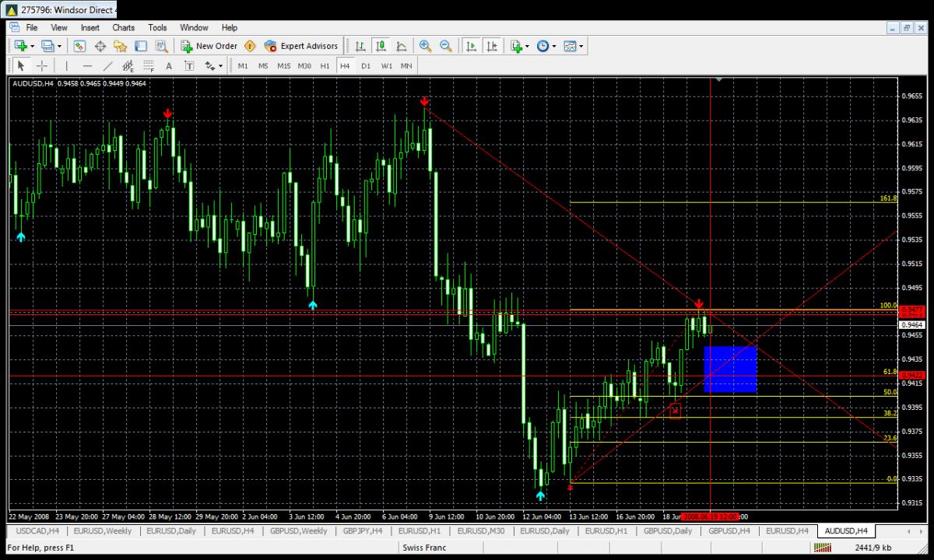The image size is (934, 560).
Task: Open the File menu
Action: pos(32,27)
